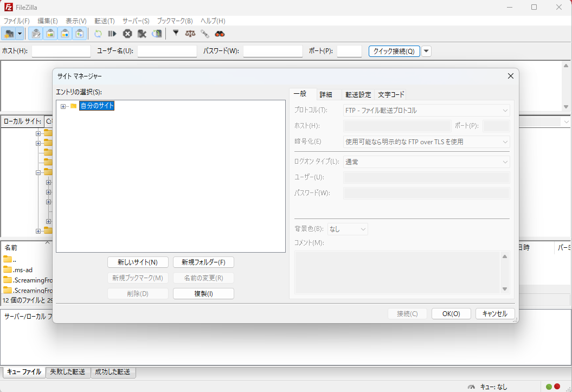This screenshot has width=572, height=392.
Task: Open Site Manager dropdown arrow in toolbar
Action: 20,34
